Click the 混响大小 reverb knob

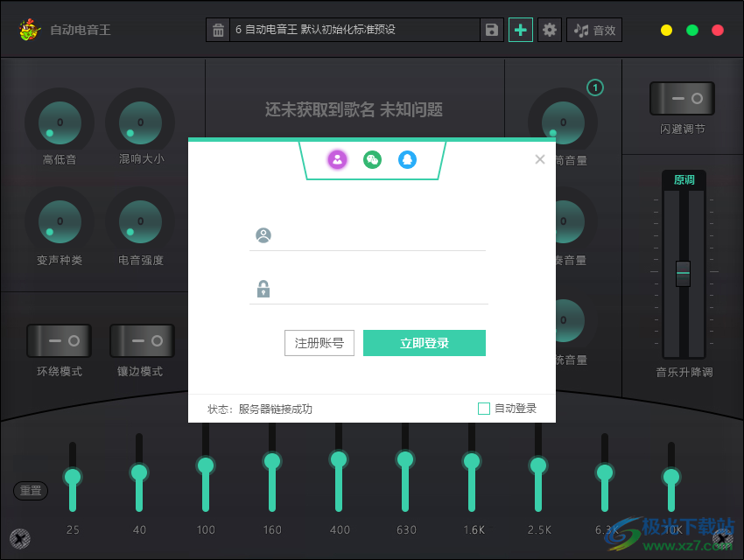139,122
